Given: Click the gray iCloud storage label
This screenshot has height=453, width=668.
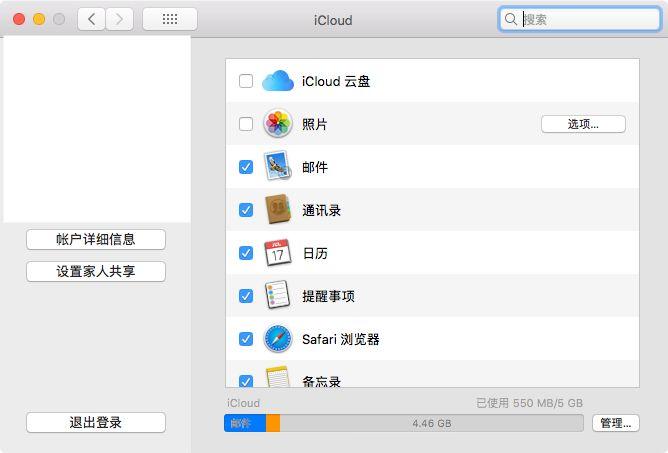Looking at the screenshot, I should click(243, 403).
